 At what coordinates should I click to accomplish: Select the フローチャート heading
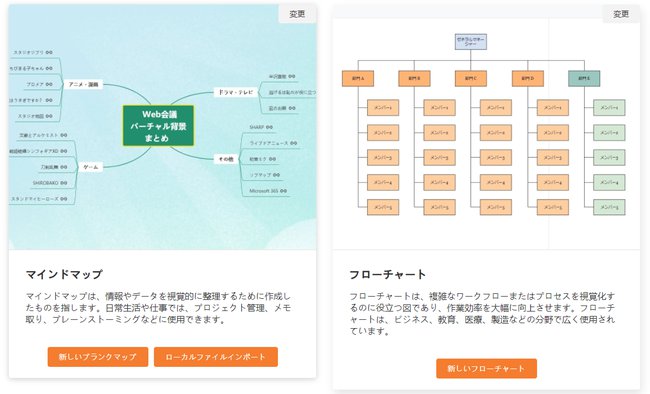coord(388,274)
